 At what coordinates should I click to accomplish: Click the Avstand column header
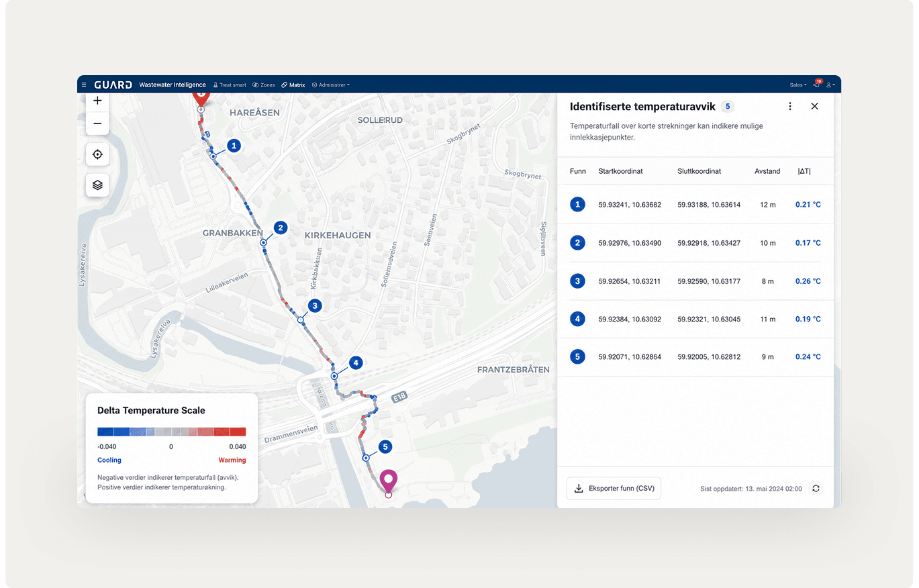(767, 171)
